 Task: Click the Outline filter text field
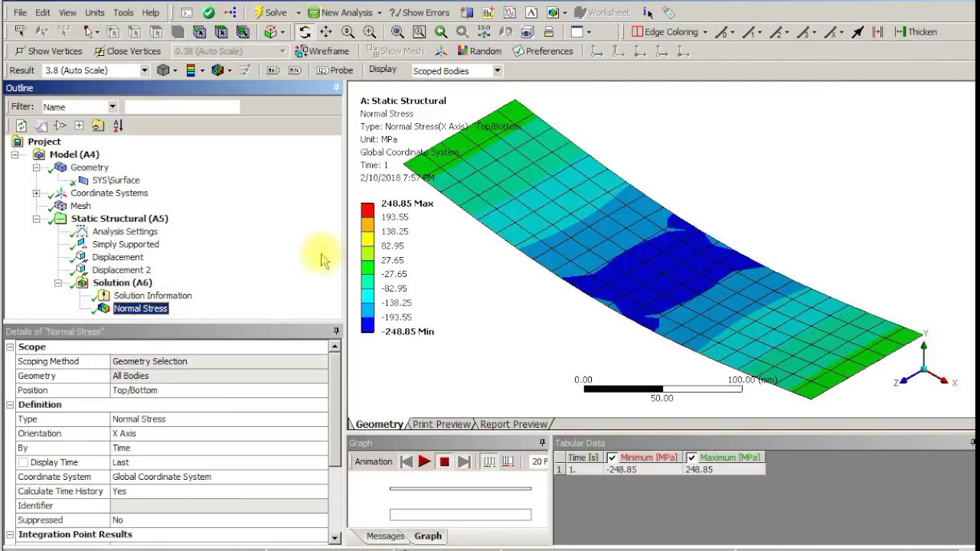[182, 107]
